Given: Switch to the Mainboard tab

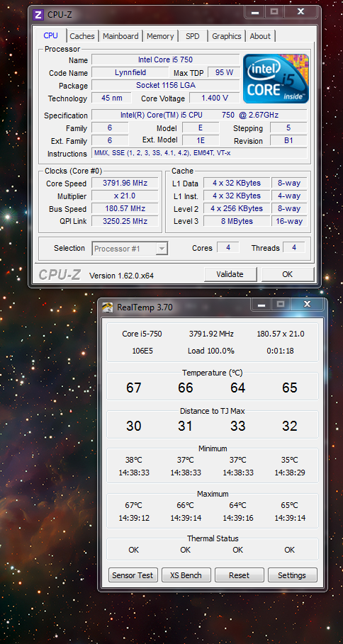Looking at the screenshot, I should tap(120, 36).
